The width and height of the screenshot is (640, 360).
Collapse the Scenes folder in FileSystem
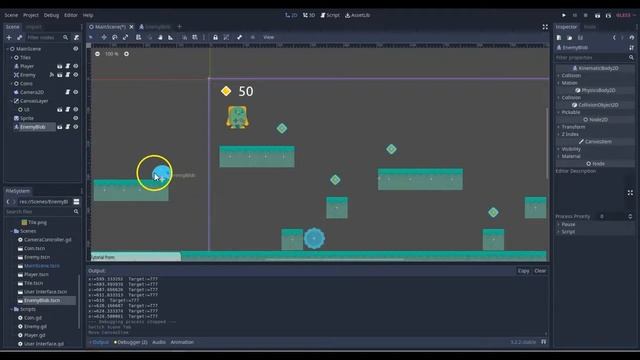pos(11,231)
